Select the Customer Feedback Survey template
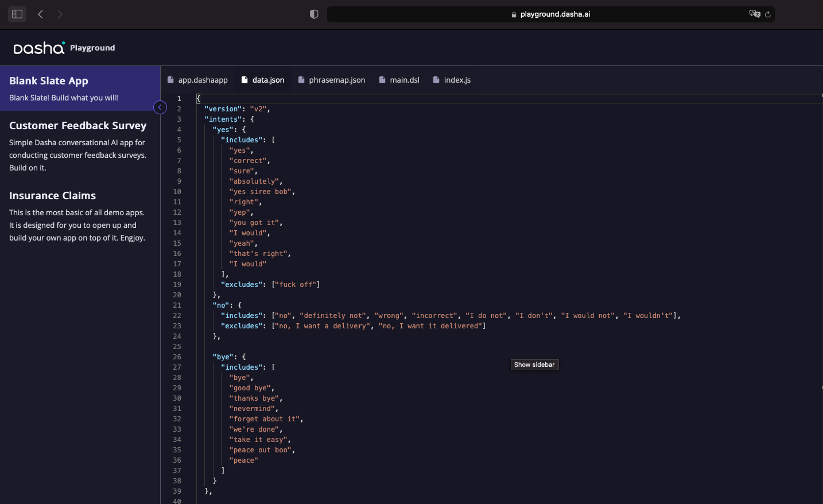The image size is (823, 504). click(80, 146)
